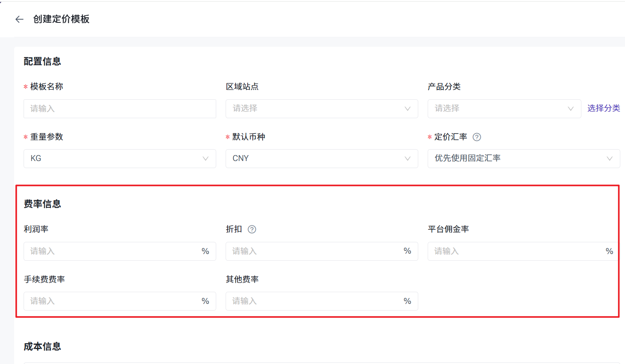Expand the CNY default currency dropdown
Viewport: 625px width, 364px height.
(x=314, y=159)
